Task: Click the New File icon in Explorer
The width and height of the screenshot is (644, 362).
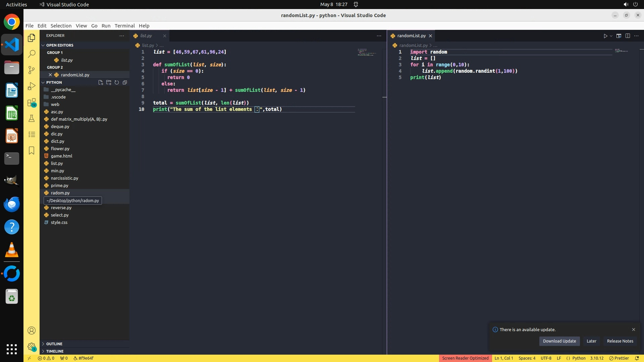Action: tap(100, 82)
